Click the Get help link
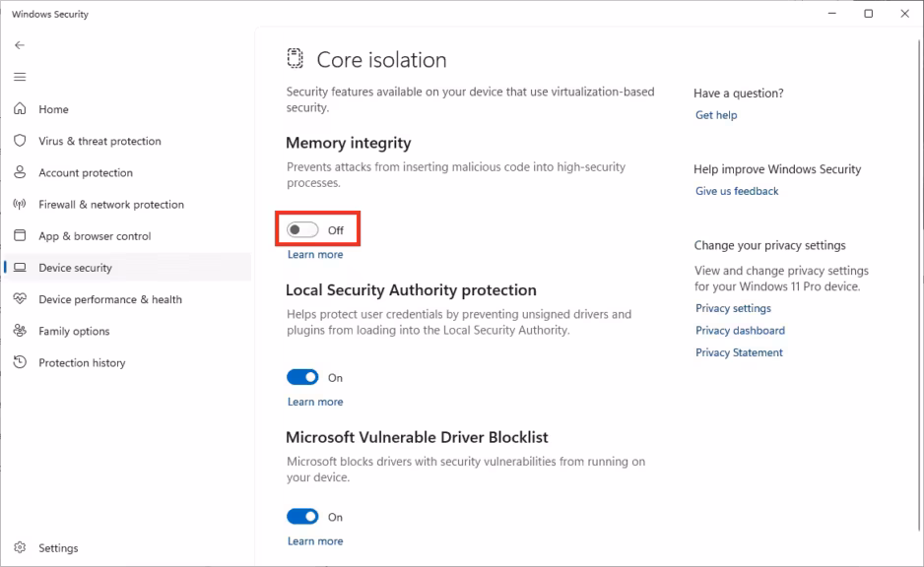924x567 pixels. (716, 115)
